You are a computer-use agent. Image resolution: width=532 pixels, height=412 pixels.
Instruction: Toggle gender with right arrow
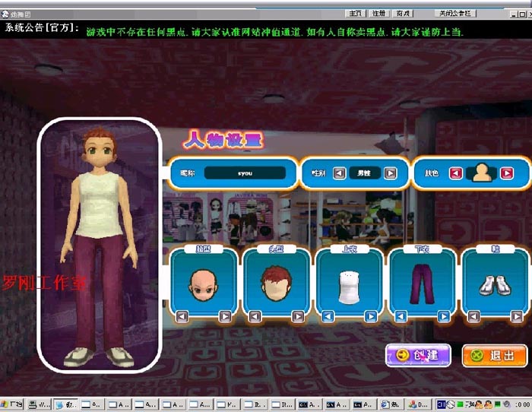(390, 173)
